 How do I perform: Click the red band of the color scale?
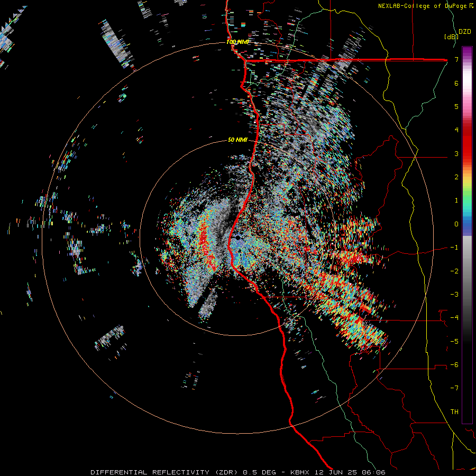point(467,143)
